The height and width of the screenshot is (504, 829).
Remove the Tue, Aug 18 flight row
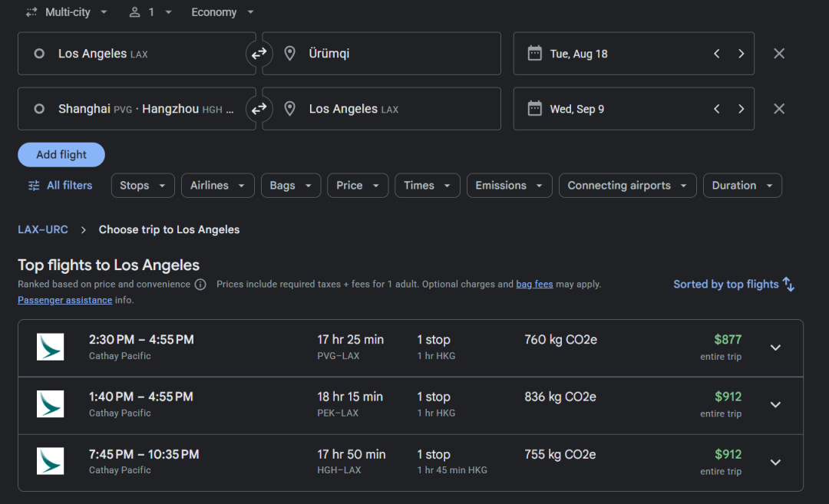tap(778, 54)
